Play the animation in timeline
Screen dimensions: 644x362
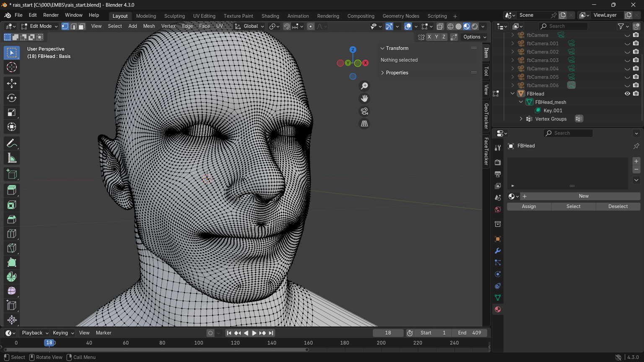click(254, 333)
